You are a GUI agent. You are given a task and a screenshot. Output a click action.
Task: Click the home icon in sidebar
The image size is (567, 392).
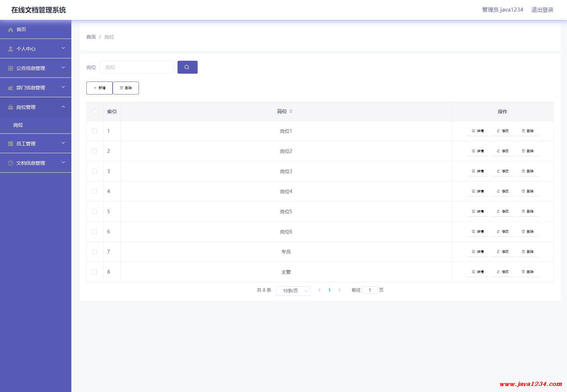pos(11,30)
